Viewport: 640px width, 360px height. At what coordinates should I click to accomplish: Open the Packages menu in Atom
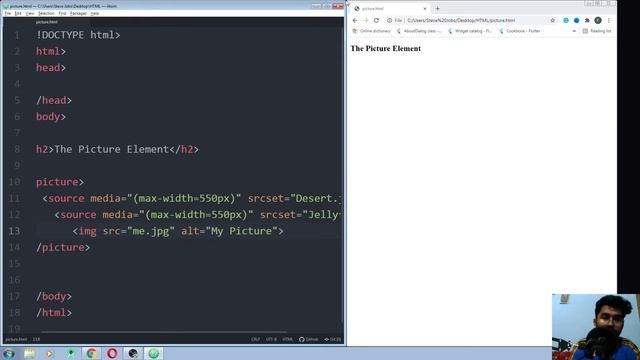tap(78, 13)
